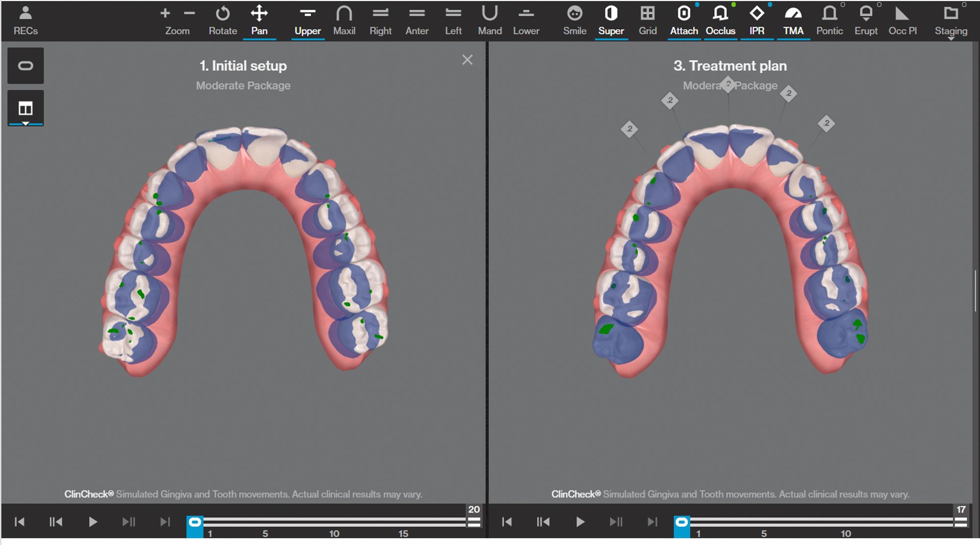The height and width of the screenshot is (545, 980).
Task: Step back one stage in left player
Action: (x=56, y=522)
